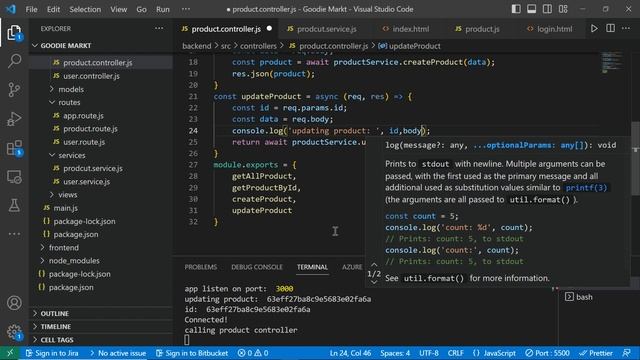Click No active issue status item
Viewport: 640px width, 360px height.
tap(118, 353)
